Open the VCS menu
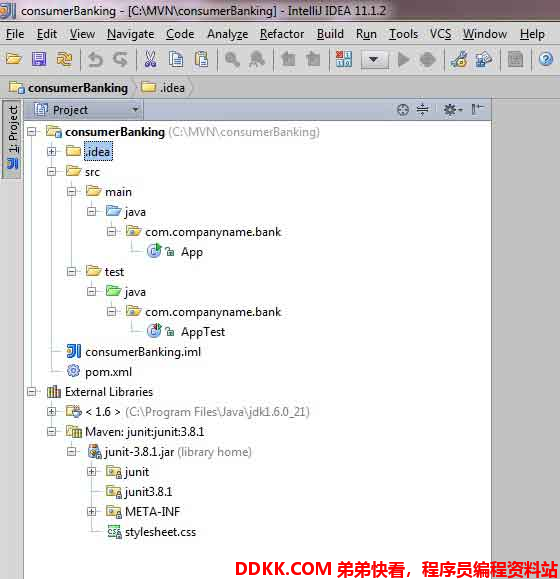The width and height of the screenshot is (560, 579). click(x=440, y=34)
